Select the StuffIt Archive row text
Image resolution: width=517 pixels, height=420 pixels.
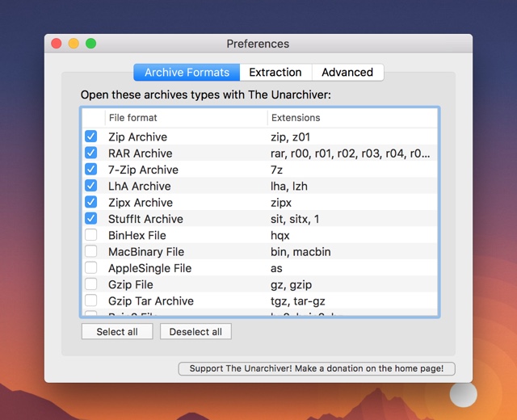click(145, 219)
